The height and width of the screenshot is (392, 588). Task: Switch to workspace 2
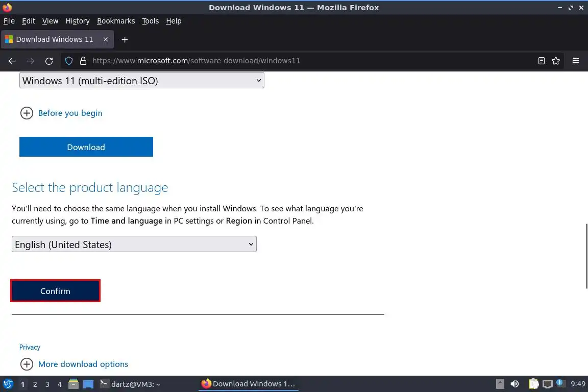click(35, 384)
